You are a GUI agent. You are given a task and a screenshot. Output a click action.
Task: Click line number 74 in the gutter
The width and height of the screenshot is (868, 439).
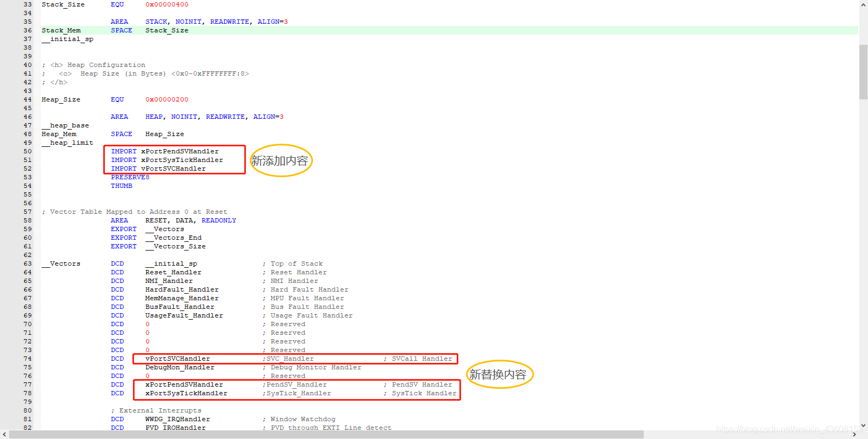coord(28,359)
